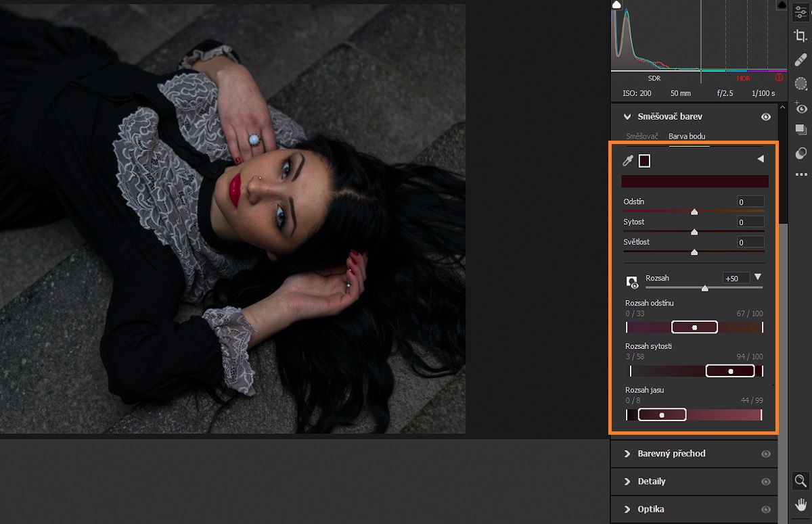Click the ISO: 200 readout
This screenshot has width=812, height=524.
click(637, 93)
